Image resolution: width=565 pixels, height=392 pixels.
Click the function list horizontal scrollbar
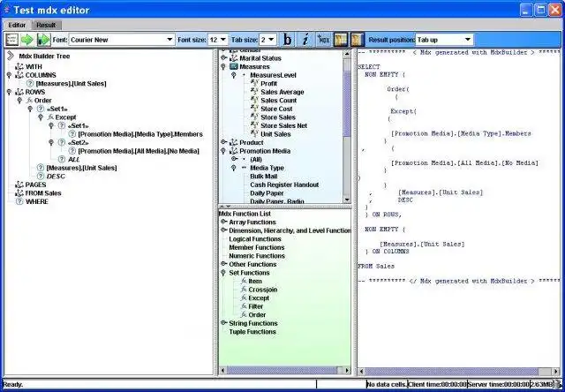(284, 370)
